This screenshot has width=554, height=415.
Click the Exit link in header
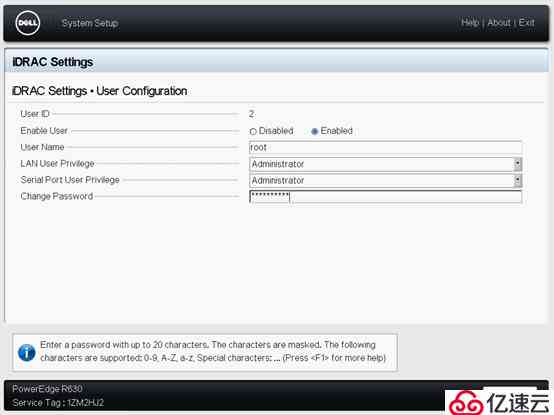pos(526,23)
